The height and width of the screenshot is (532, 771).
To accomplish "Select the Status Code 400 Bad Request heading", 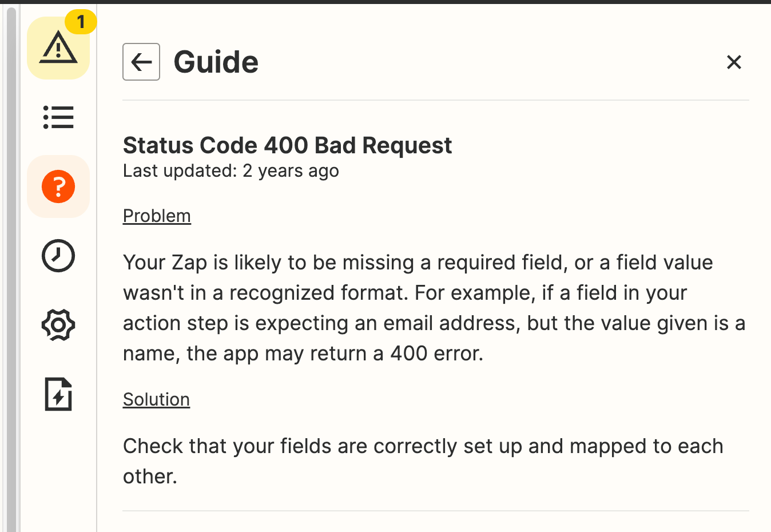I will [287, 145].
